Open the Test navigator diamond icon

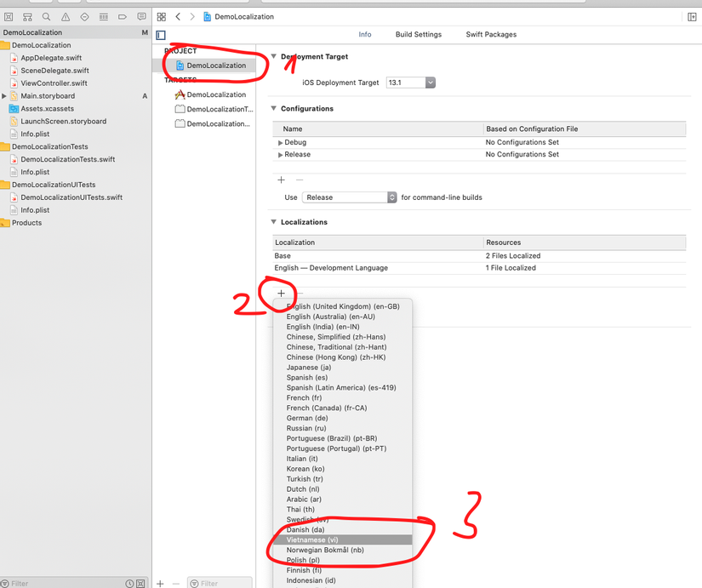pos(84,17)
